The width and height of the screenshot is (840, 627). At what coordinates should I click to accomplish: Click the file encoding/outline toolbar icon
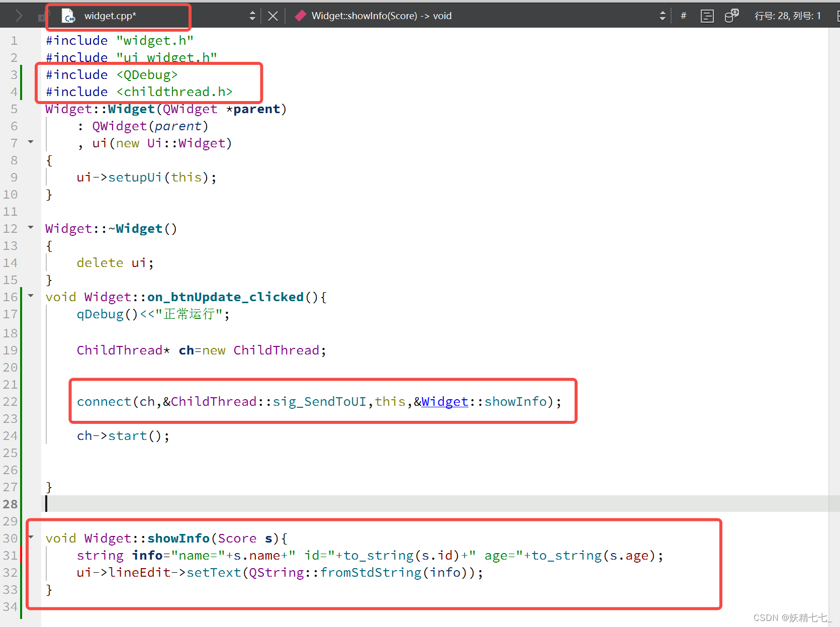click(x=707, y=16)
